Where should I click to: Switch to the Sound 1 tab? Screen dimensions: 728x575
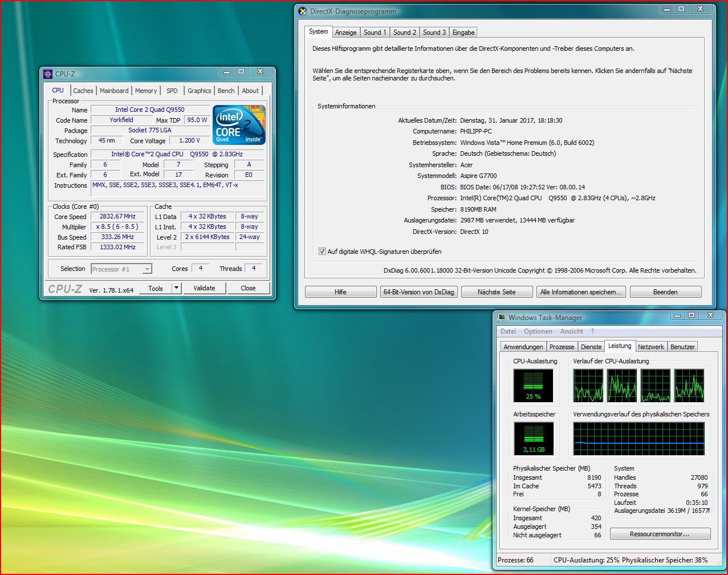pyautogui.click(x=375, y=33)
